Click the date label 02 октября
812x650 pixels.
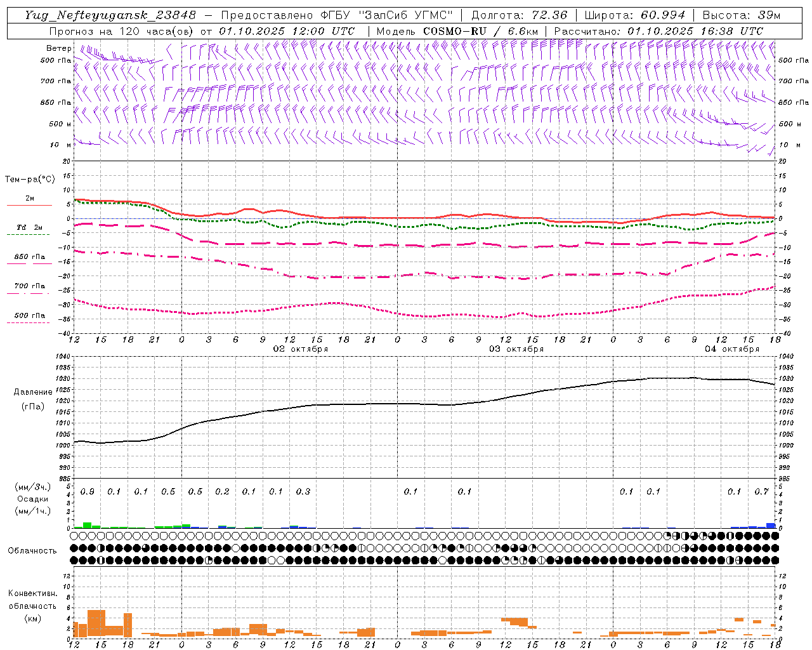coord(301,349)
